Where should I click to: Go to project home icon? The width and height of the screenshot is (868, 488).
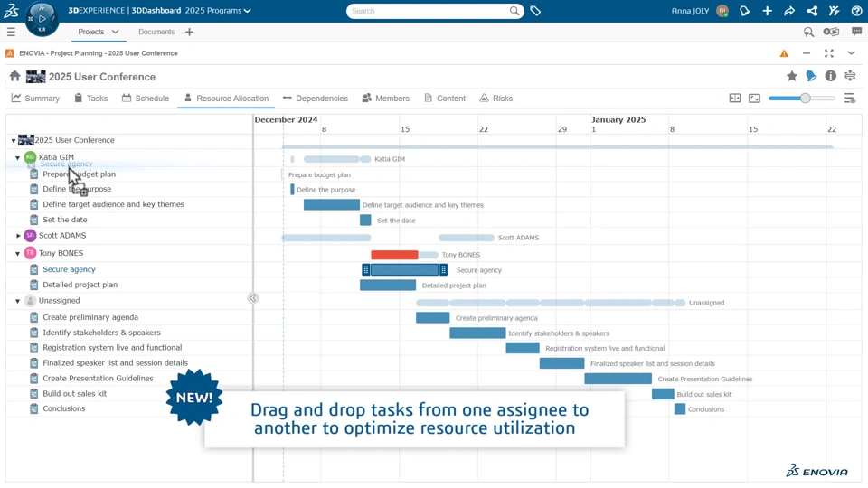(15, 76)
